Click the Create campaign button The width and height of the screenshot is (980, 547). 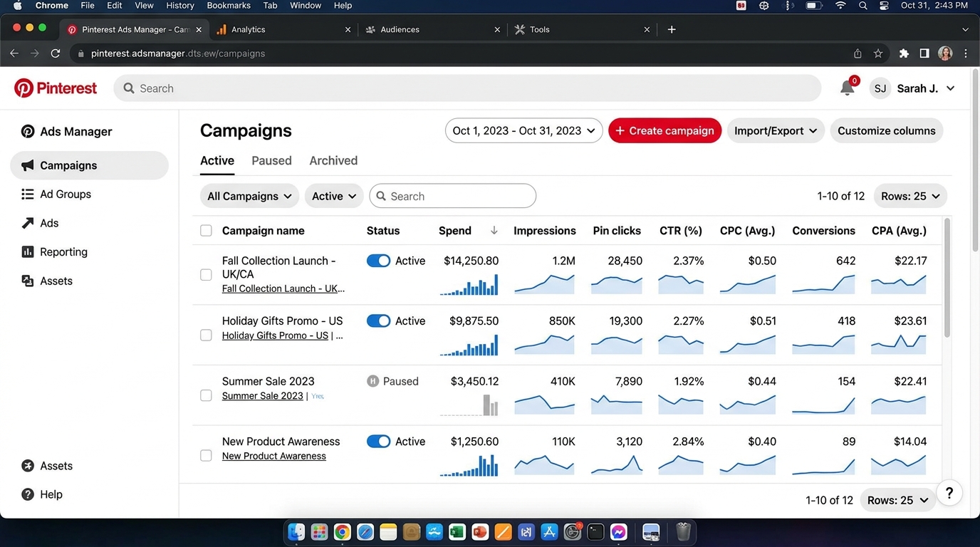664,130
